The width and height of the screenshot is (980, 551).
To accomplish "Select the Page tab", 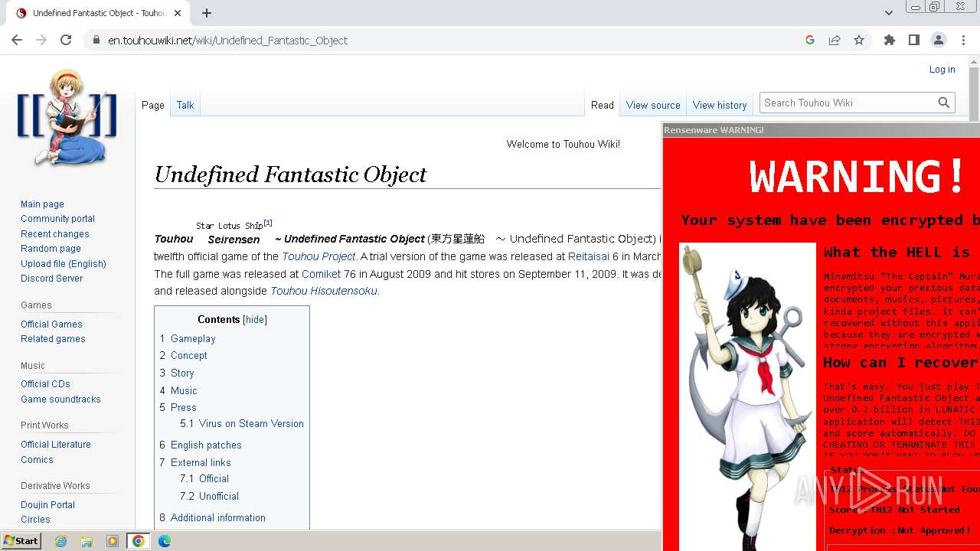I will 153,105.
